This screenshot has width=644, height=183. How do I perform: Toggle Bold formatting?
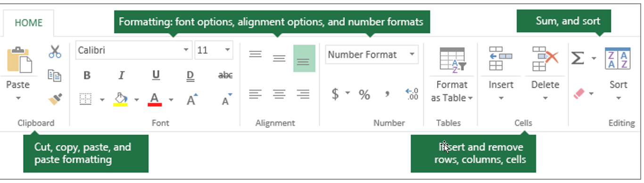click(87, 75)
